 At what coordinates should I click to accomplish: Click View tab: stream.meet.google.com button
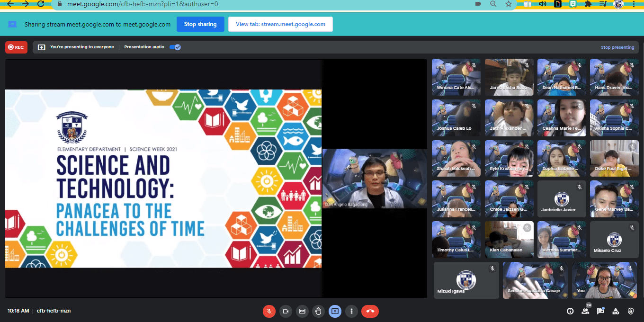280,24
